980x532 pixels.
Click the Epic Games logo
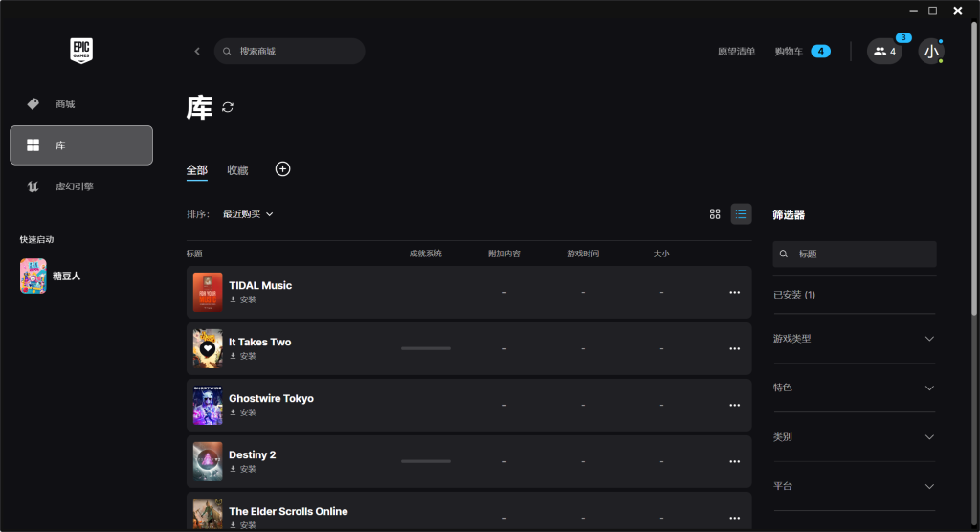coord(81,51)
